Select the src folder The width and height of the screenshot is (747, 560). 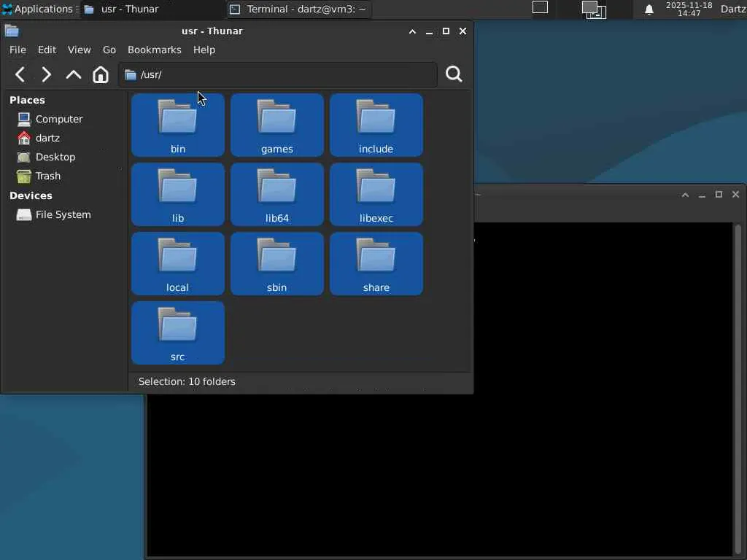click(178, 332)
